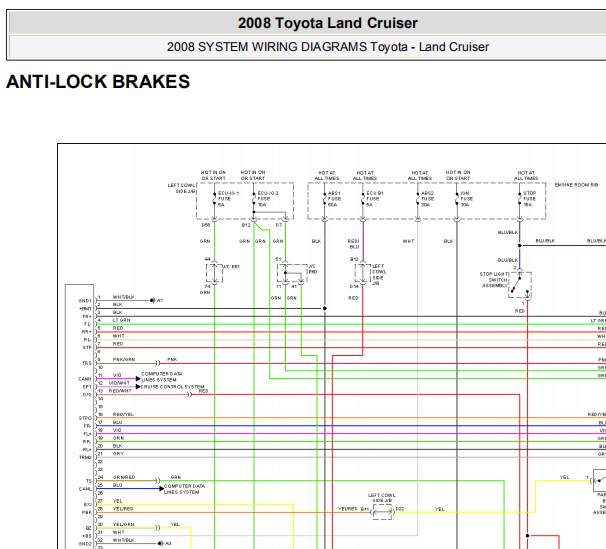606x549 pixels.
Task: Click the "GND1" terminal label
Action: point(85,301)
